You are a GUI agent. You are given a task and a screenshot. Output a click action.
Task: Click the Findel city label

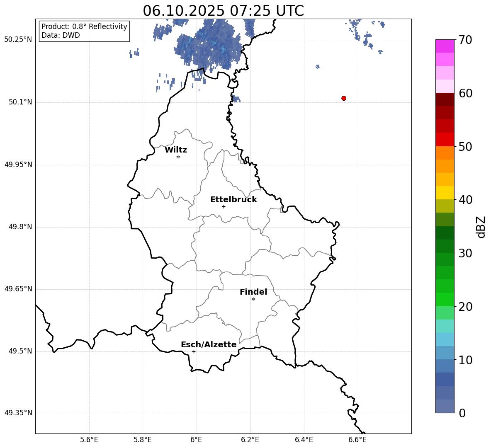[x=253, y=292]
